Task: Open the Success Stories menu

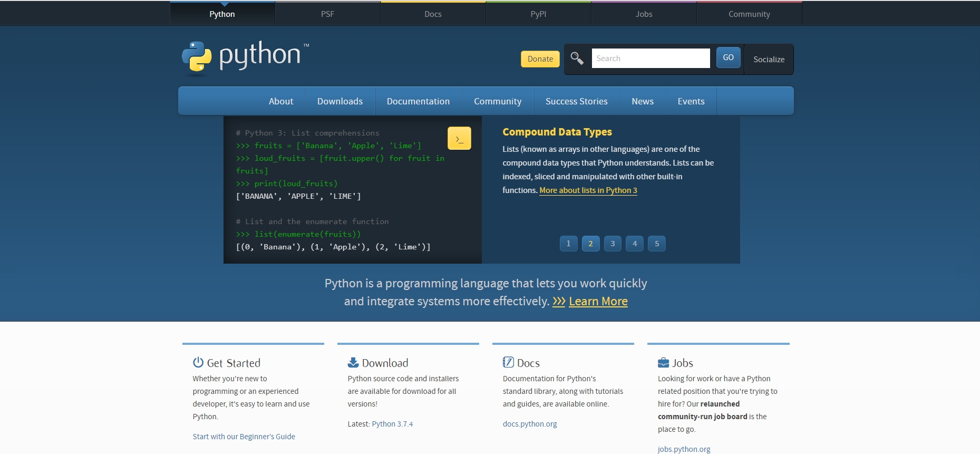Action: pos(576,101)
